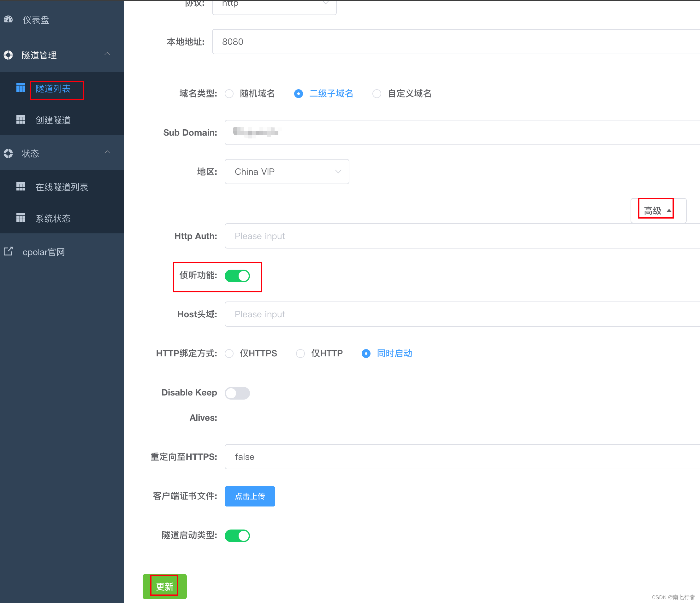Click the green 更新 update button

164,587
